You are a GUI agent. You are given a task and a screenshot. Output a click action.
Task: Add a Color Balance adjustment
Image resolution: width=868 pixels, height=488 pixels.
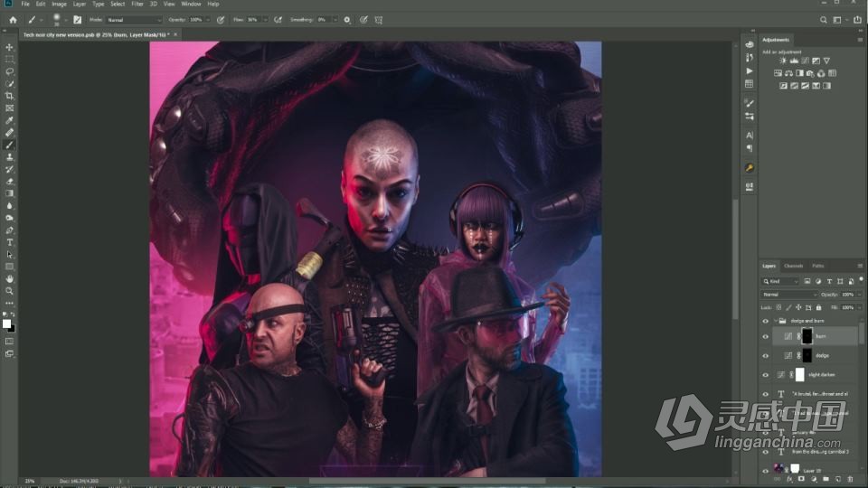click(x=788, y=73)
